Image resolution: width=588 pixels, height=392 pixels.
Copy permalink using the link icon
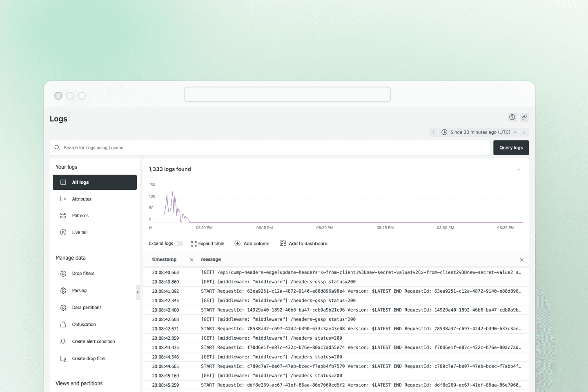(x=524, y=117)
